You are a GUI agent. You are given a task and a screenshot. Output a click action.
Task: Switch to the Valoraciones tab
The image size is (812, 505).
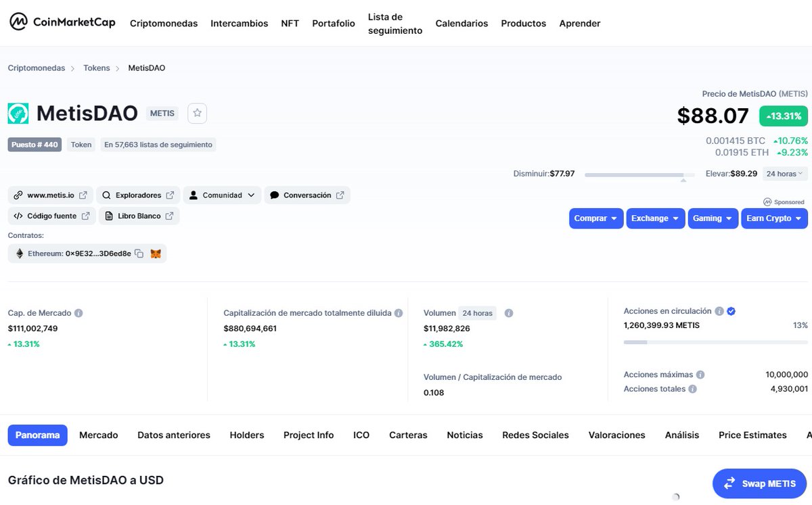coord(617,435)
